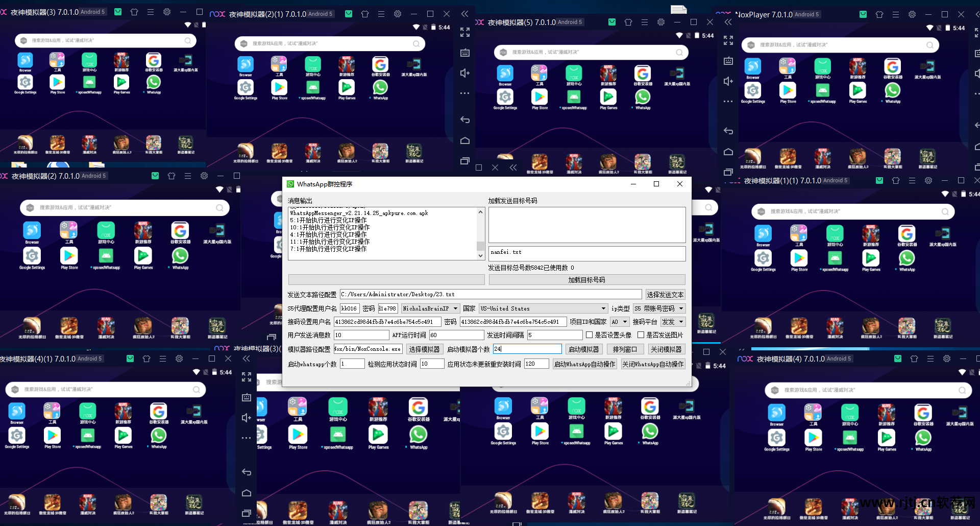Focus search bar in 夜神模拟器(3) window
Screen dimensions: 980x526
[106, 40]
